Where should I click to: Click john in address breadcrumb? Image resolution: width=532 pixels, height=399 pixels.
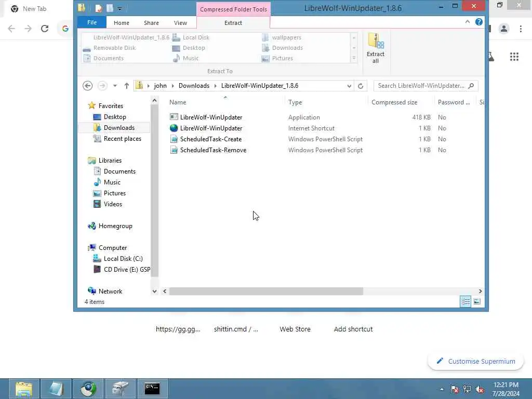(160, 86)
